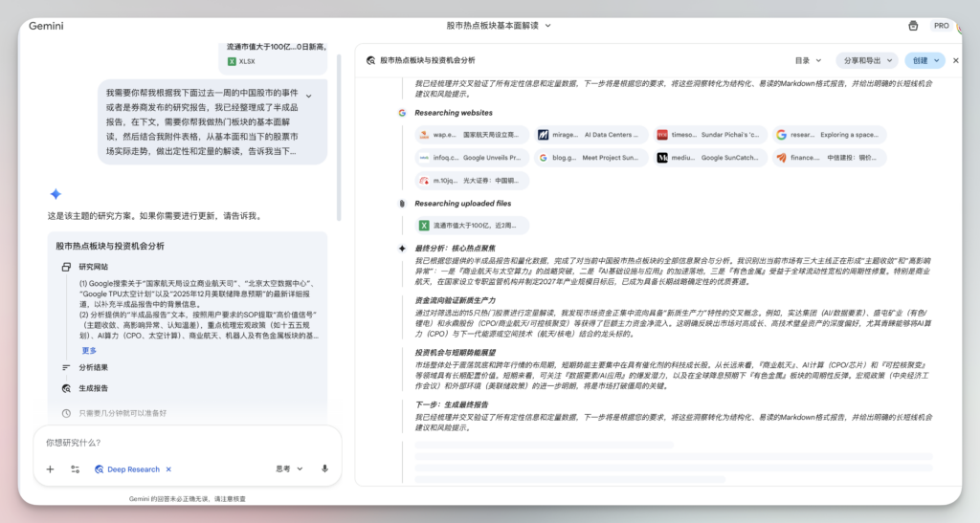980x523 pixels.
Task: Open the XLSX attachment in chat
Action: pos(241,61)
